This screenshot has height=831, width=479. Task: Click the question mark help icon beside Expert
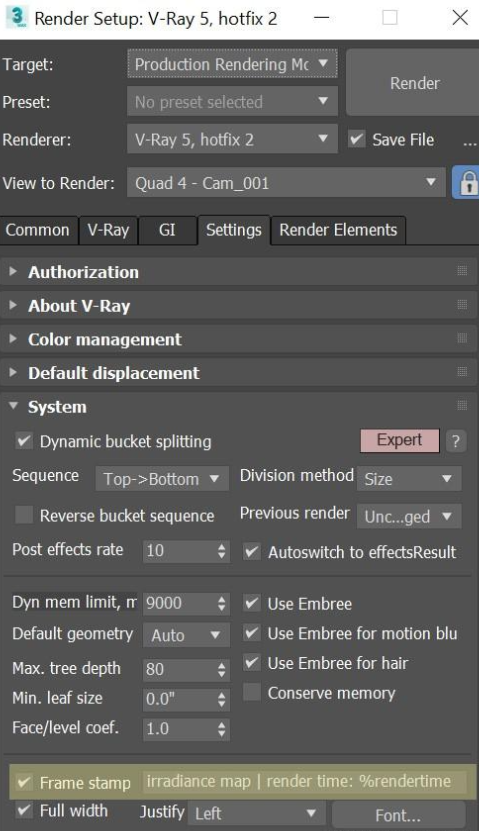click(x=456, y=441)
